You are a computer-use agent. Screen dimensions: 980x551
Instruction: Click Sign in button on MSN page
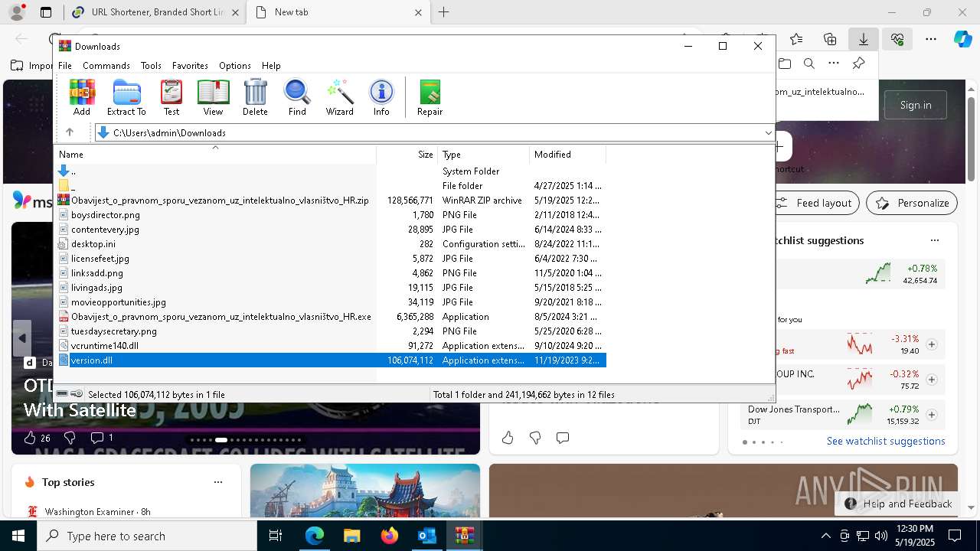click(x=916, y=105)
